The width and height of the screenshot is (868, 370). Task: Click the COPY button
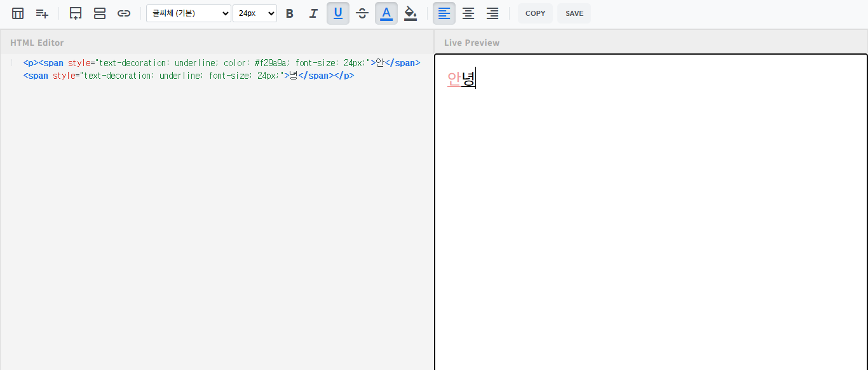535,13
